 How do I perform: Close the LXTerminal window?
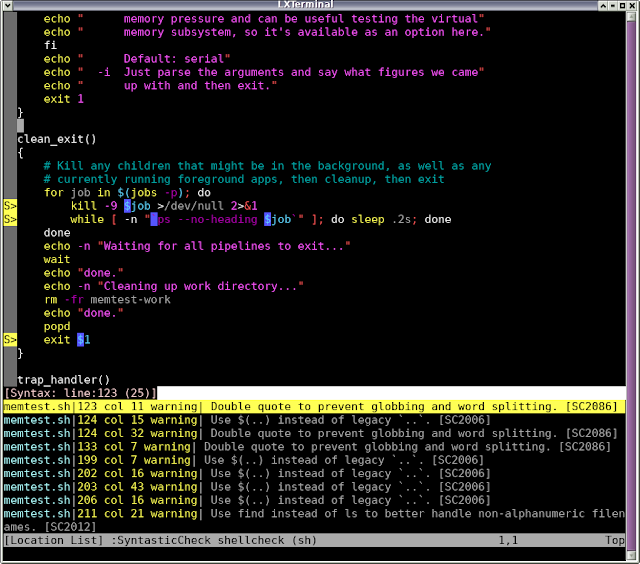pyautogui.click(x=632, y=5)
